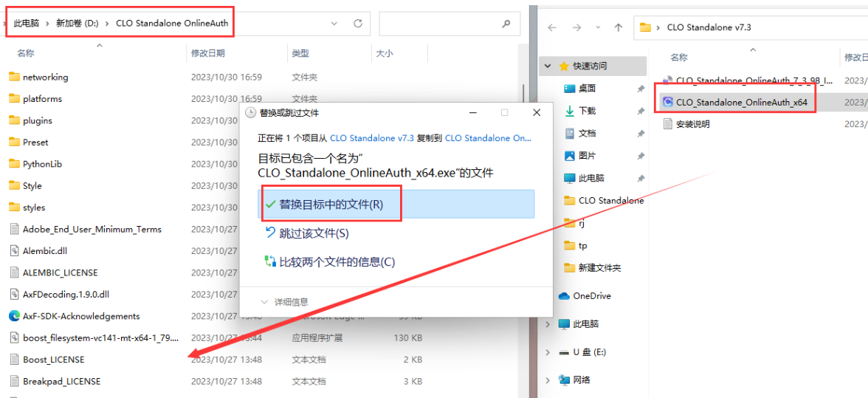
Task: Sort by 名称 column header in left window
Action: [x=26, y=53]
